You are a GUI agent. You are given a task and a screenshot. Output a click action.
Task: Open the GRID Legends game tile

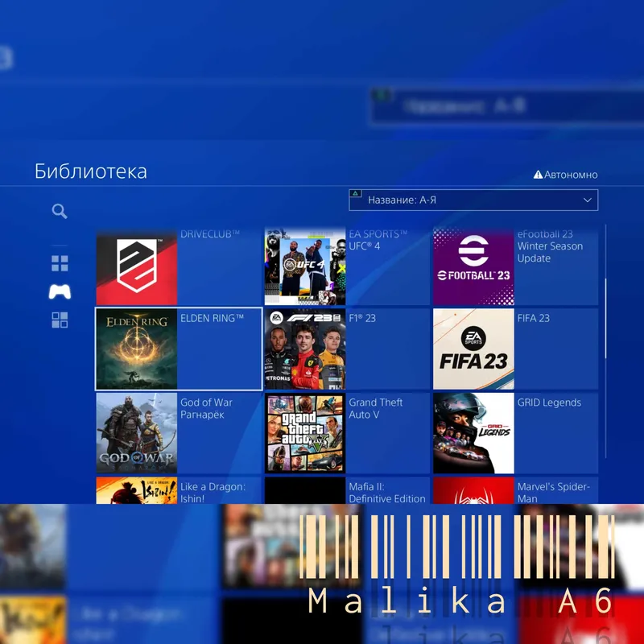click(515, 433)
